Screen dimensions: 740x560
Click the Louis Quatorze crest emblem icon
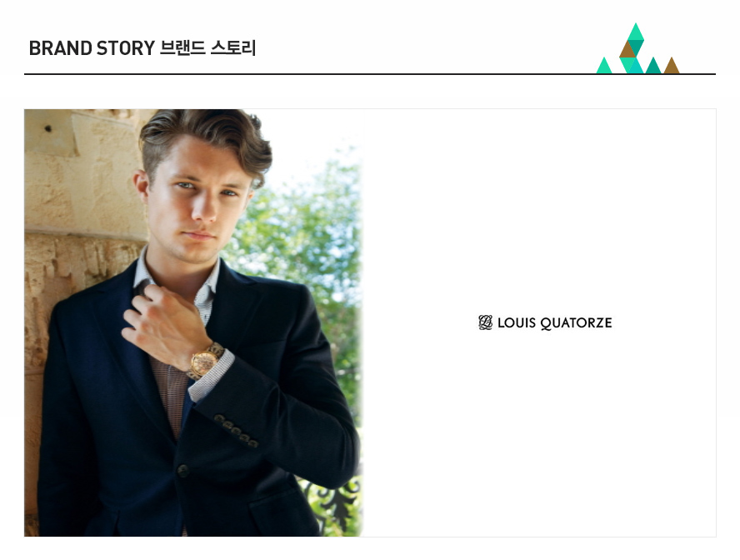coord(485,322)
